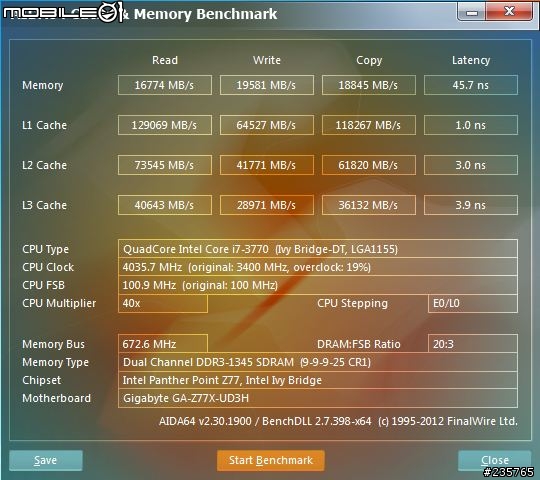This screenshot has height=480, width=540.
Task: Click the L2 Cache row label
Action: coord(44,165)
